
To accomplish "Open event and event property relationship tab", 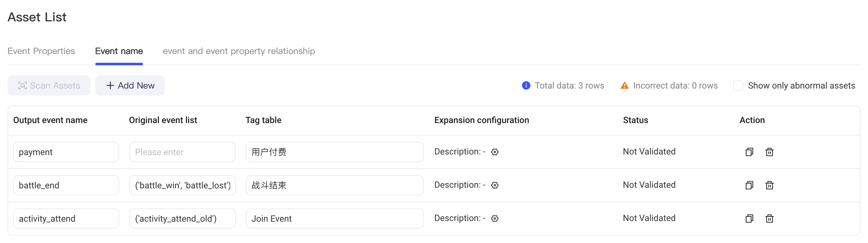I will pos(239,51).
